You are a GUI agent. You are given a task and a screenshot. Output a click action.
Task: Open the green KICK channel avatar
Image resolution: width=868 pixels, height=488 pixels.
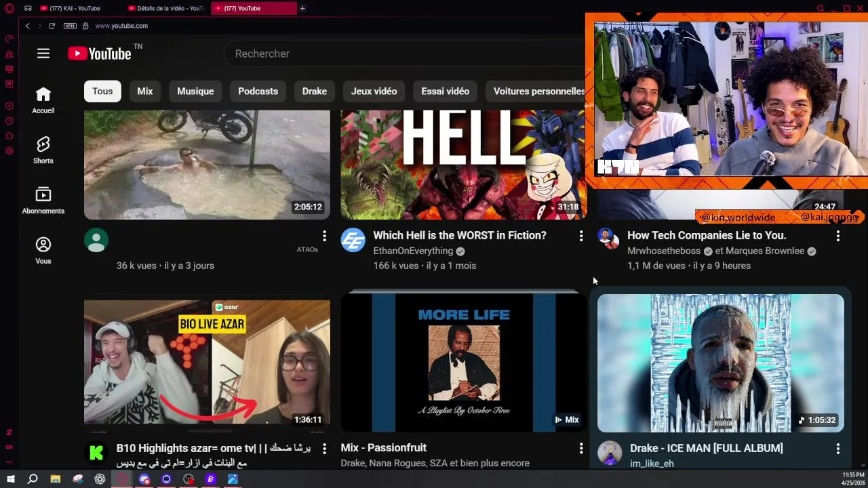click(x=96, y=453)
